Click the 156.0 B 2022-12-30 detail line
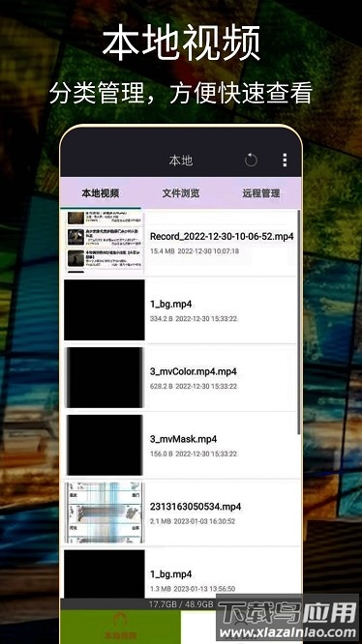The image size is (362, 644). tap(194, 454)
